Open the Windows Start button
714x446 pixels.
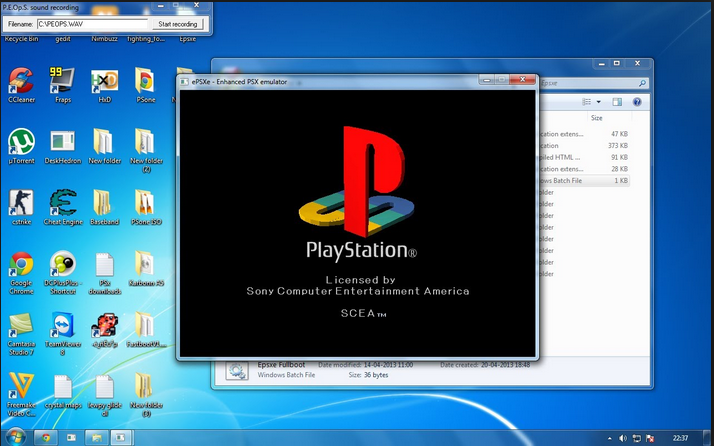[x=16, y=437]
